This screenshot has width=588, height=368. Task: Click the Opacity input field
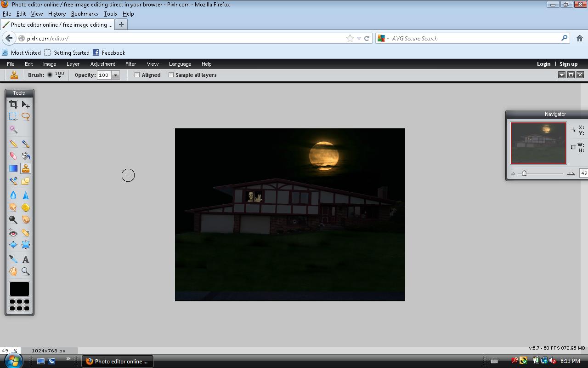(x=104, y=75)
